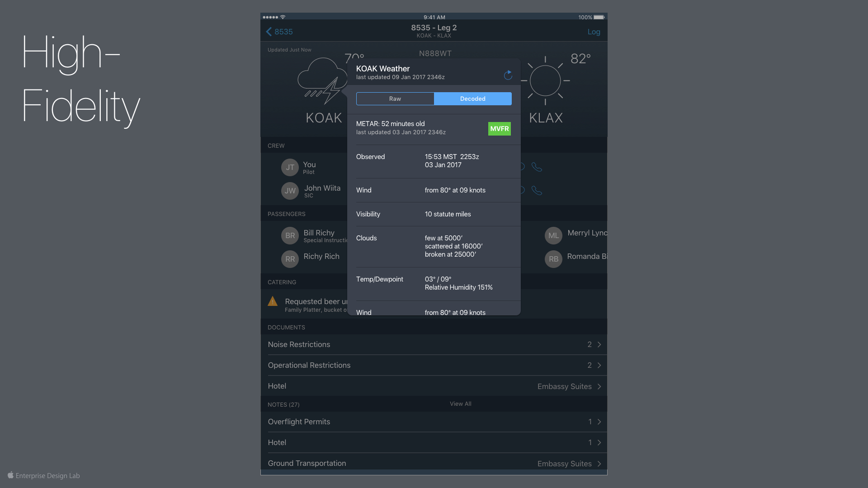Tap Merryl Lynch ML avatar
Image resolution: width=868 pixels, height=488 pixels.
tap(553, 235)
